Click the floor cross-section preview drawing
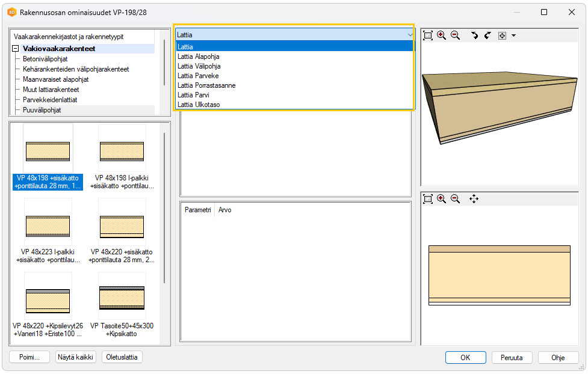 coord(499,275)
